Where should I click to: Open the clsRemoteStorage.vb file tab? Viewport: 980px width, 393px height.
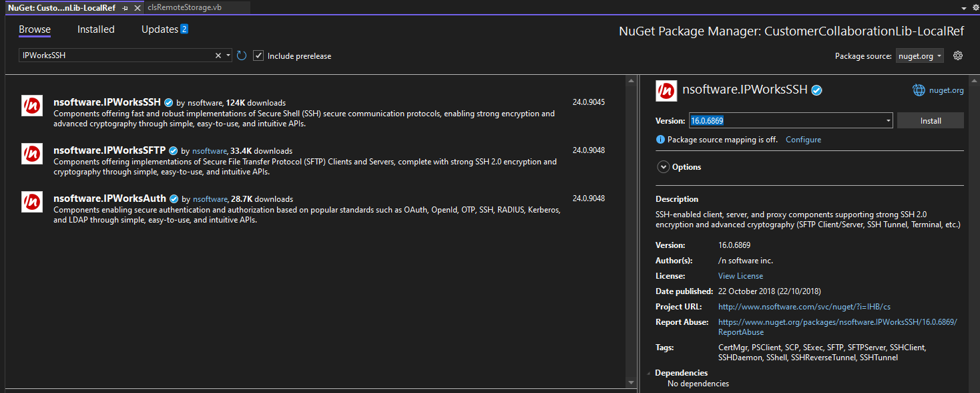click(x=184, y=7)
